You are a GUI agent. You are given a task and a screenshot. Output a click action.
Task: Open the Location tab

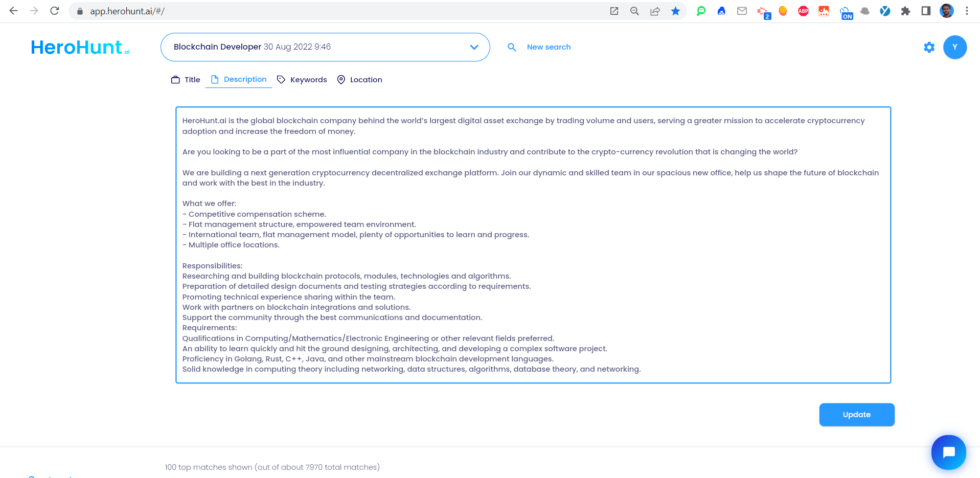(360, 80)
